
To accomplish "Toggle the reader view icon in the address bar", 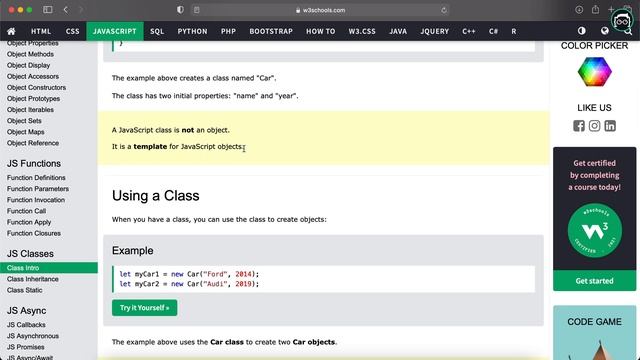I will tap(197, 10).
